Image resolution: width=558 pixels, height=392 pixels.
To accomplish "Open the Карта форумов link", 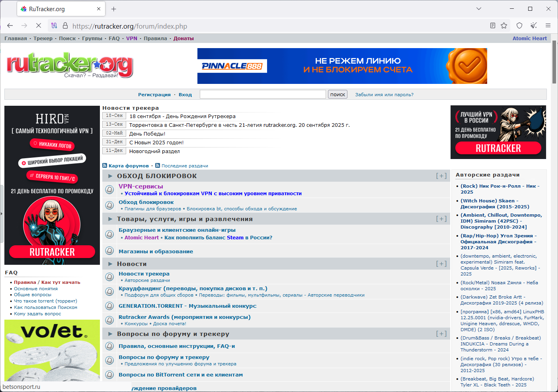I will (x=129, y=166).
